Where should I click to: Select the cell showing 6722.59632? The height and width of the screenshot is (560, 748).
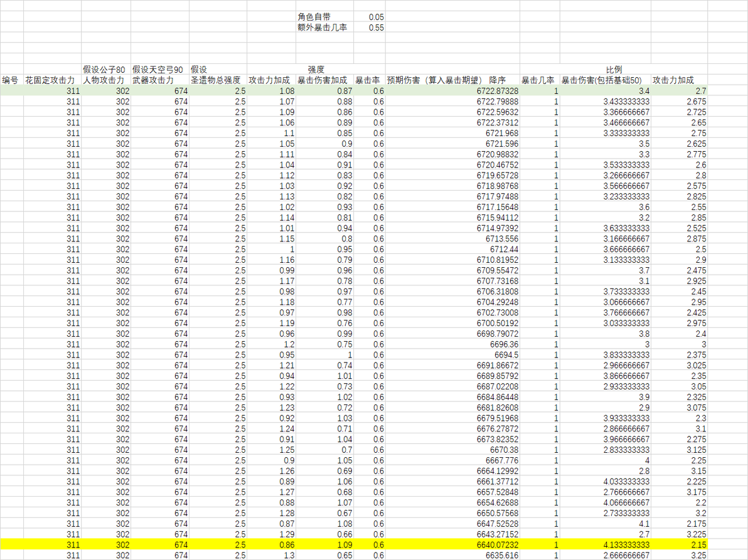[452, 112]
